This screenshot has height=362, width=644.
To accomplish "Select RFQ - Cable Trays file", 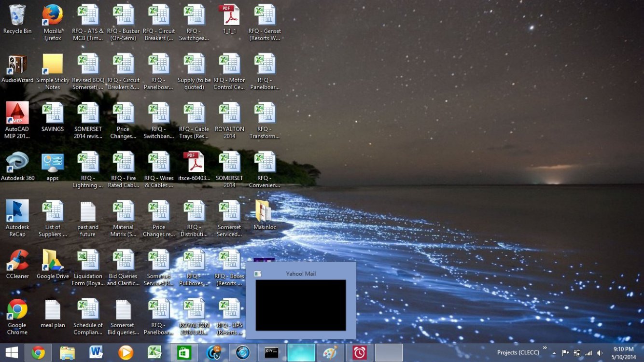I will tap(194, 120).
